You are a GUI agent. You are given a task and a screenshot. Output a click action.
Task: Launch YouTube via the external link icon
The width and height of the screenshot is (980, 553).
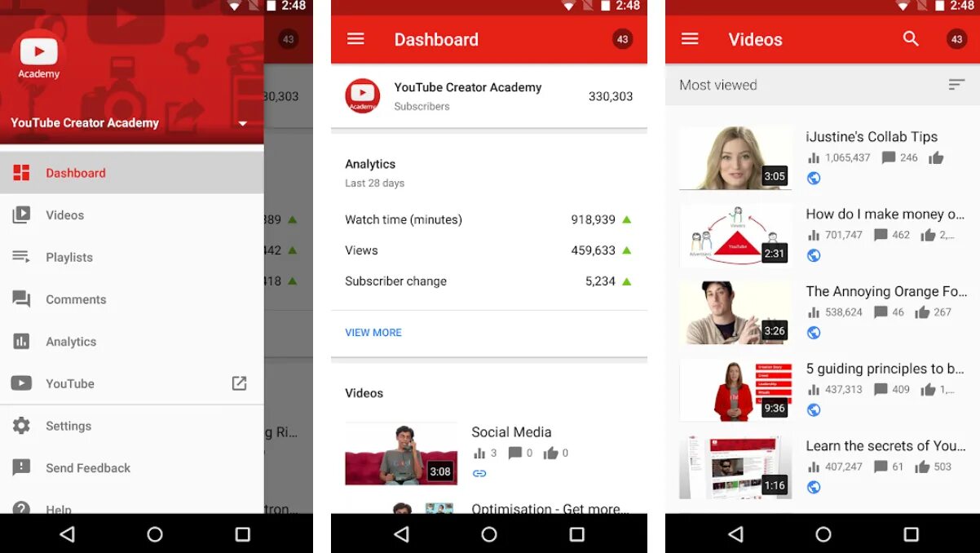(240, 383)
